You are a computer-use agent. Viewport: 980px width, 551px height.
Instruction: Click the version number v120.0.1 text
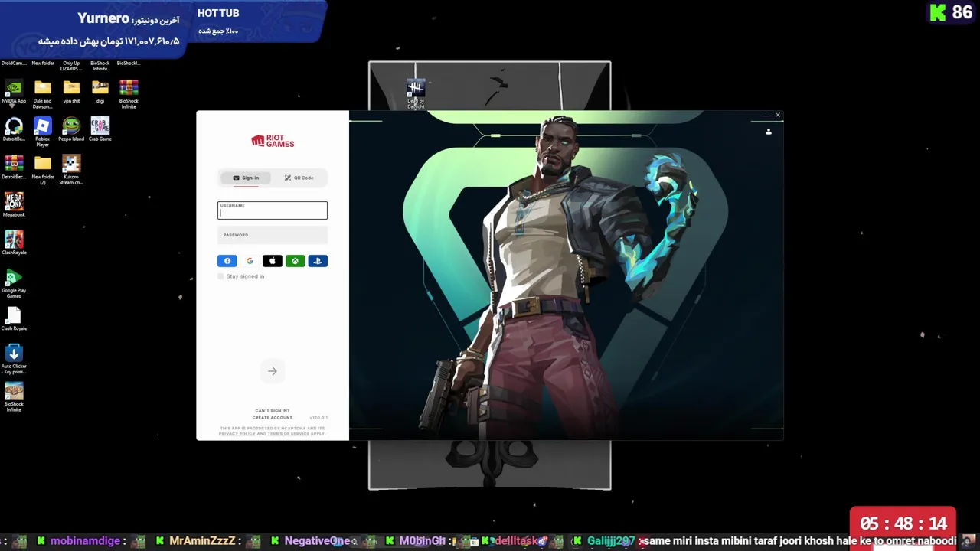pos(318,418)
